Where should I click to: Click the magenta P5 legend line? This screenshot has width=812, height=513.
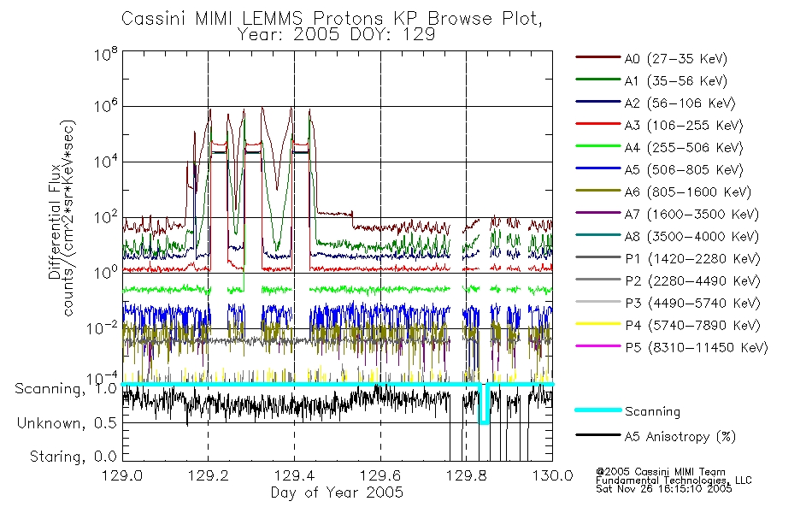598,345
